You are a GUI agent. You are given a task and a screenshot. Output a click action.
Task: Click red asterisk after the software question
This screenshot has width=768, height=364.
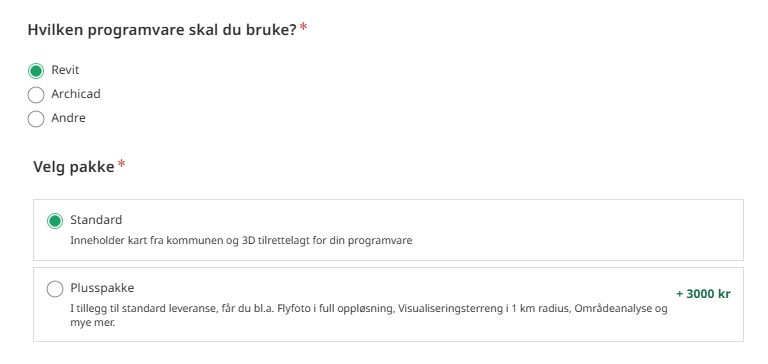(x=304, y=27)
